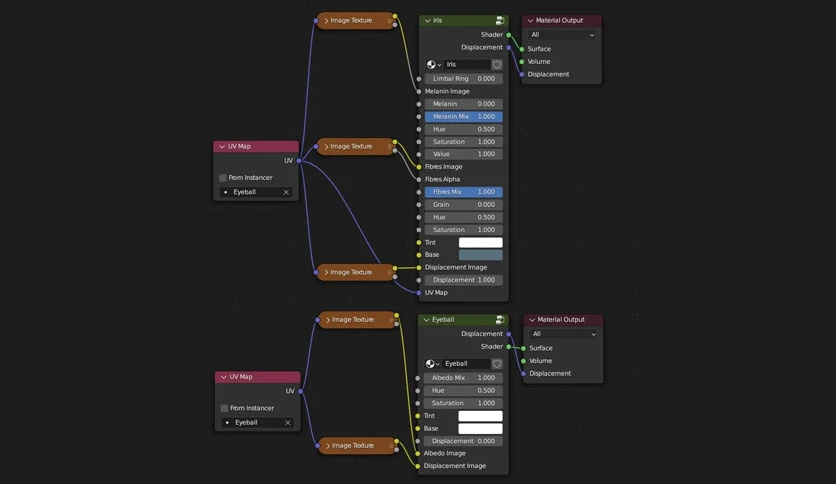Viewport: 836px width, 484px height.
Task: Click the Melanin Mix slider in Iris node
Action: [x=463, y=117]
